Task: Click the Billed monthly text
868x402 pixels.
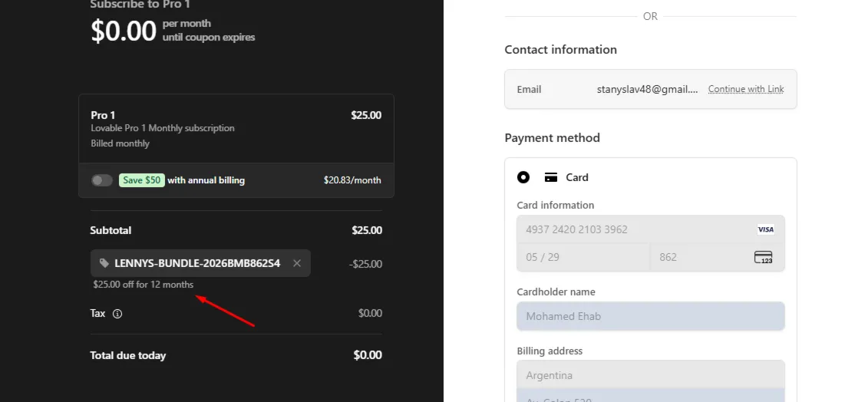Action: (x=120, y=143)
